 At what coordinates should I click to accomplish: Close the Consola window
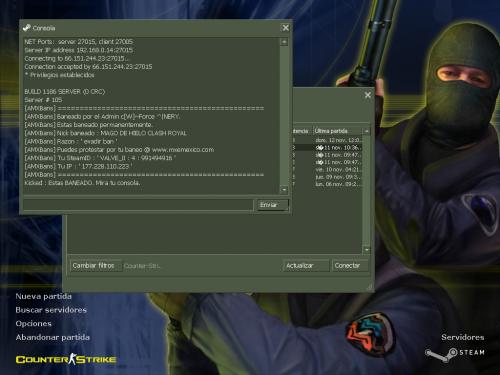(x=286, y=28)
